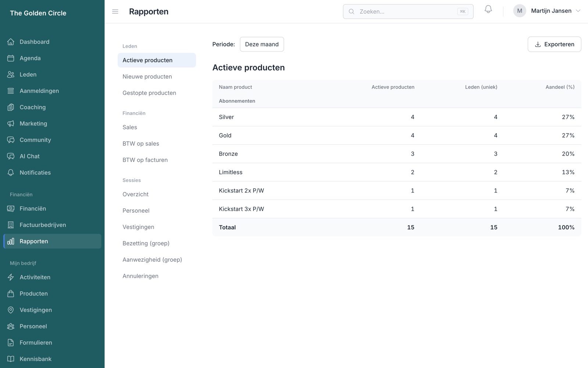The height and width of the screenshot is (368, 588).
Task: Click the Martijn Jansen avatar
Action: [520, 11]
